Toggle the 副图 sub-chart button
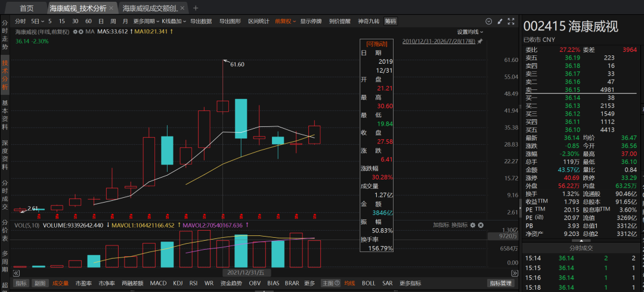This screenshot has width=644, height=292. click(x=40, y=284)
